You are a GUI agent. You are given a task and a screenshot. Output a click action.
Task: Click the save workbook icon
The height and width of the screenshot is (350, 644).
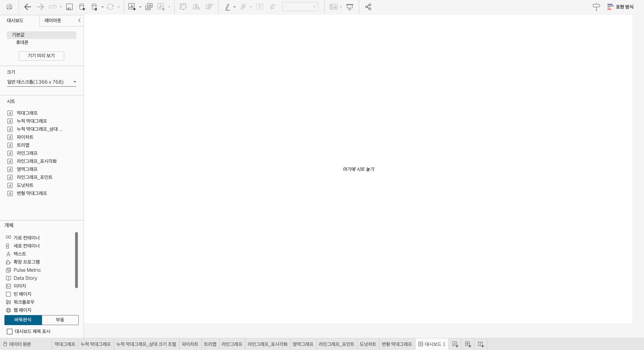point(69,7)
